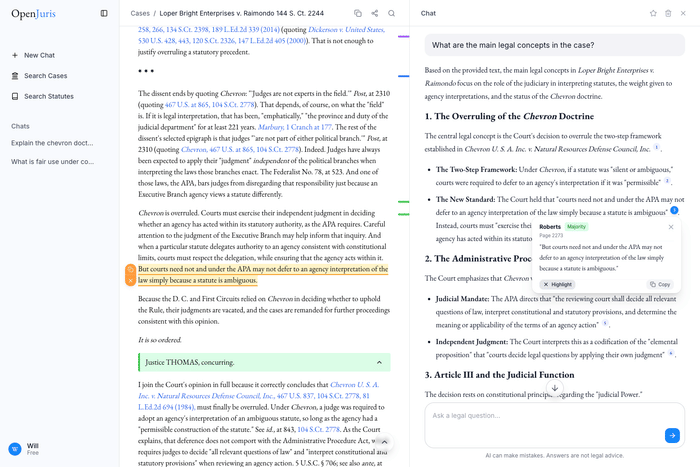Share the case via share icon
700x467 pixels.
pos(374,13)
